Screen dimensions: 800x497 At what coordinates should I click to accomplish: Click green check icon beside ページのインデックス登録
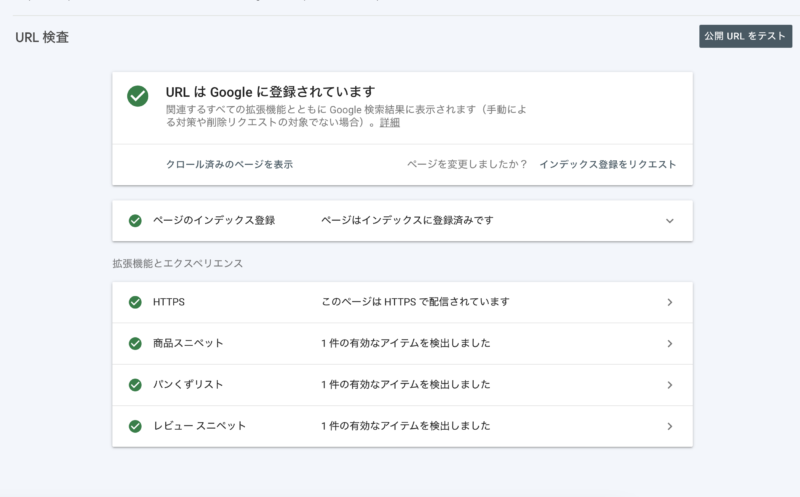135,220
